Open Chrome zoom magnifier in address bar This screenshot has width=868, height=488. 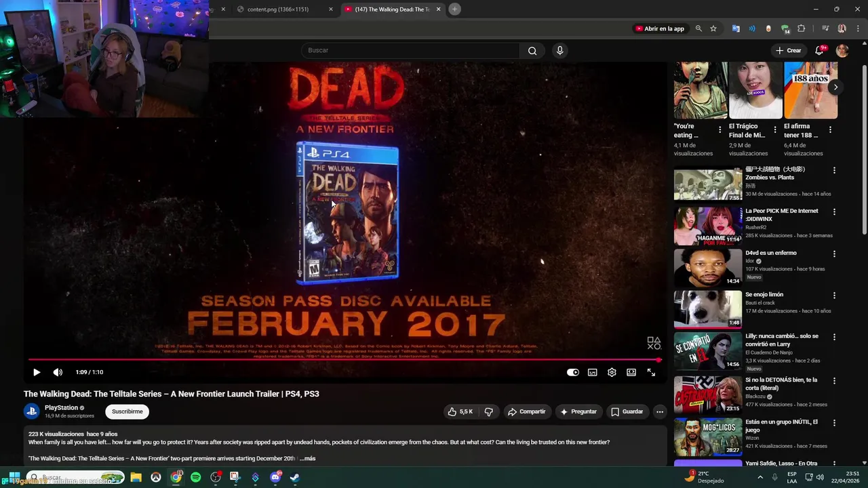click(698, 28)
